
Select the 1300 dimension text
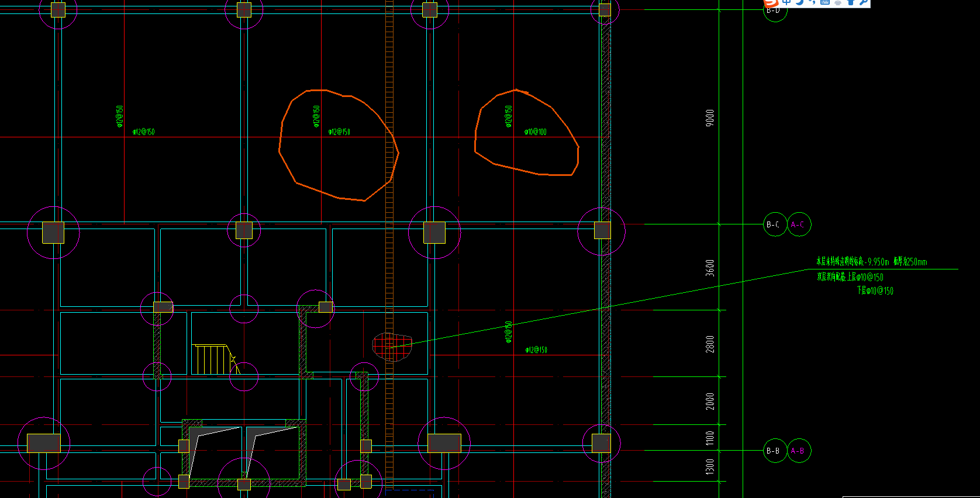pyautogui.click(x=710, y=466)
